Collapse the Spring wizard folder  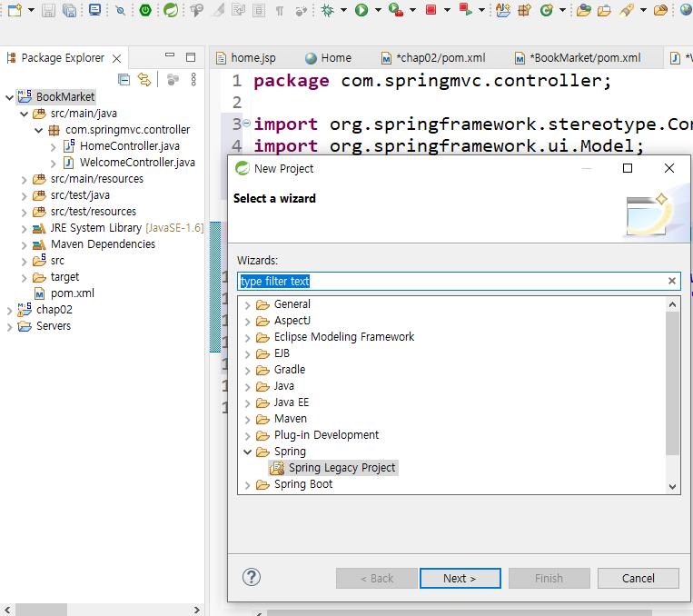pyautogui.click(x=247, y=452)
